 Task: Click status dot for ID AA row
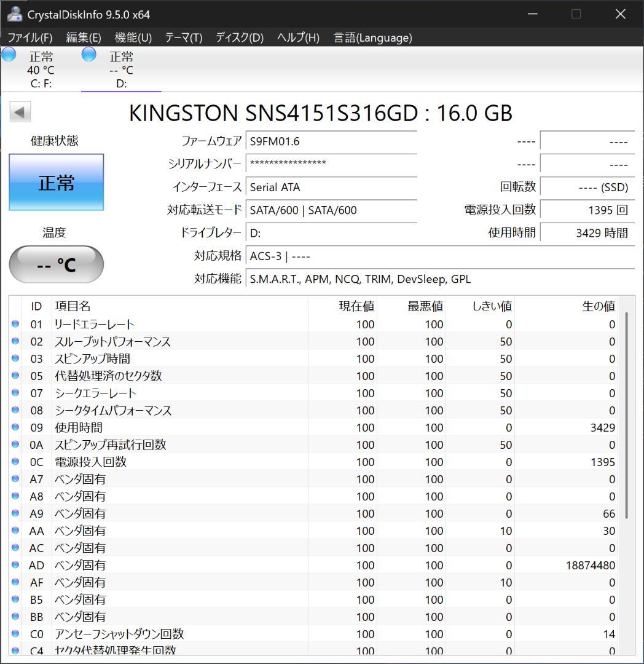coord(15,530)
